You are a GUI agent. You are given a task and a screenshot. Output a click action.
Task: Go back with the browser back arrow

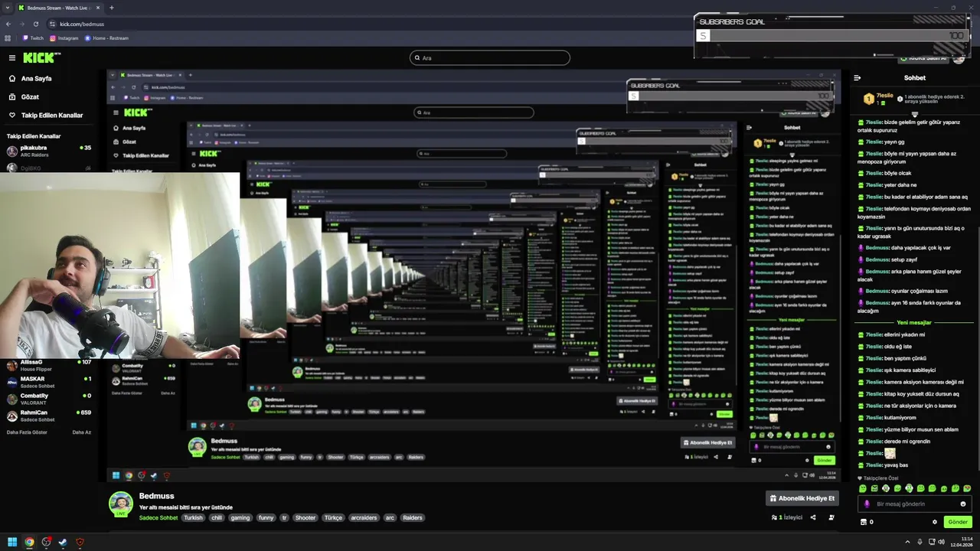click(8, 24)
